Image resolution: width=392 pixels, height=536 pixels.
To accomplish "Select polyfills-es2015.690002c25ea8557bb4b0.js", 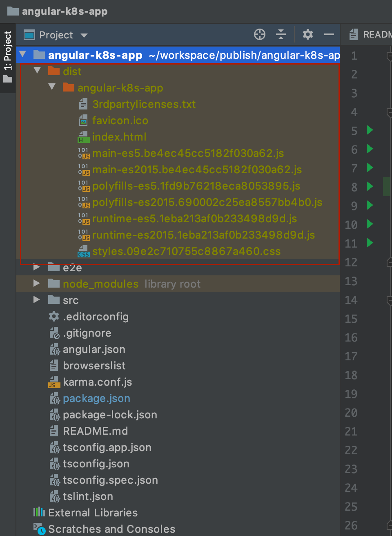I will [x=207, y=202].
